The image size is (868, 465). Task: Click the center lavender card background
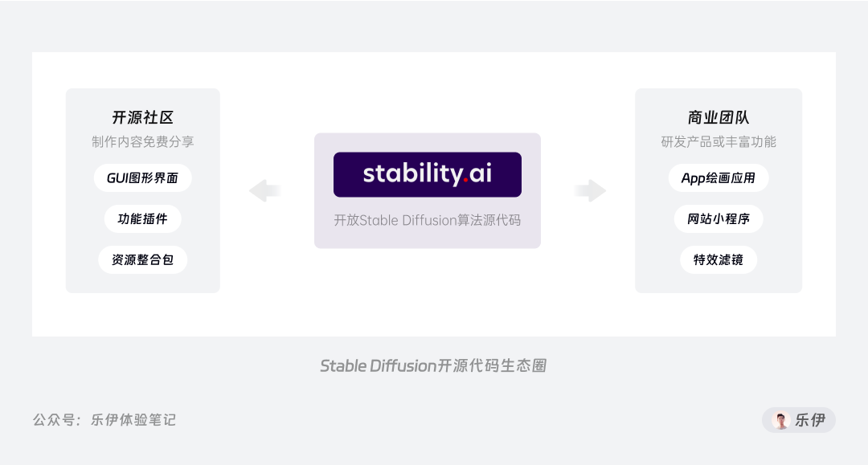428,191
